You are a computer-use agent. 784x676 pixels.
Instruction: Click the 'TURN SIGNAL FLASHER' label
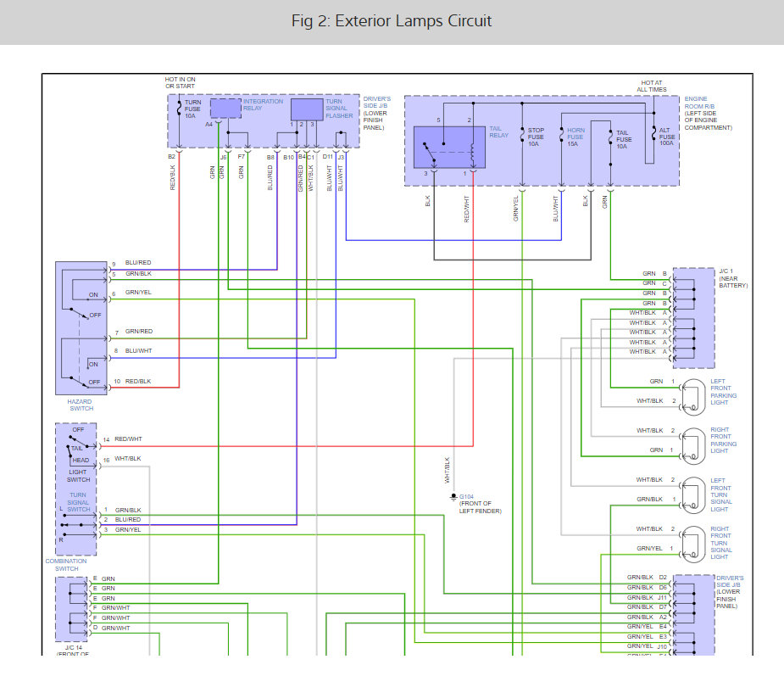(339, 109)
